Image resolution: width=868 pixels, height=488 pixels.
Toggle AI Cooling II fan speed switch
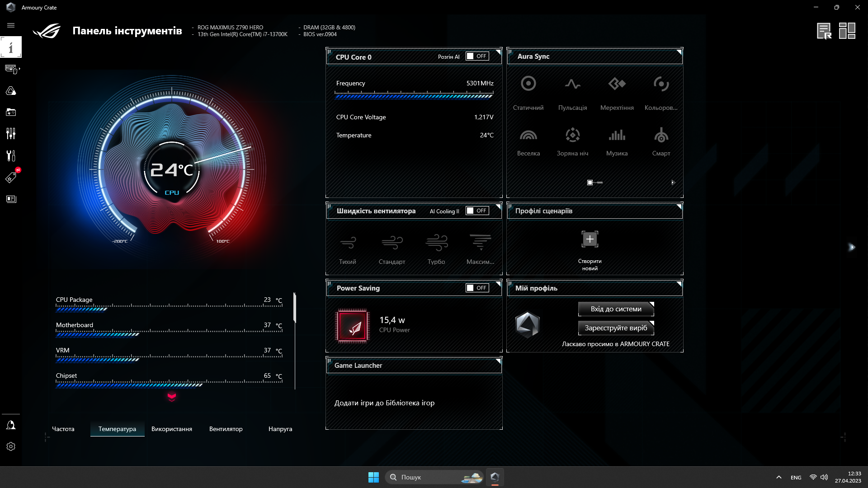[477, 210]
